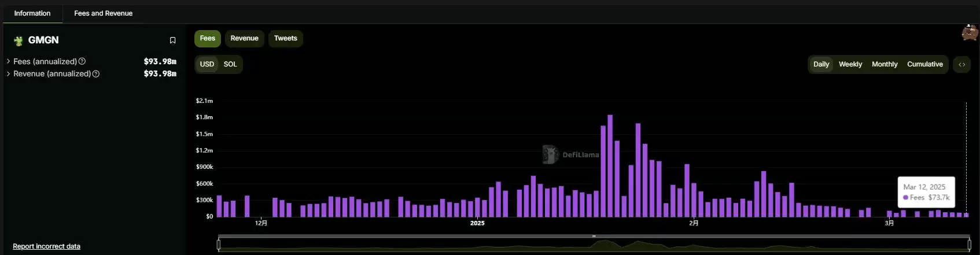Select the Weekly chart interval

click(850, 64)
